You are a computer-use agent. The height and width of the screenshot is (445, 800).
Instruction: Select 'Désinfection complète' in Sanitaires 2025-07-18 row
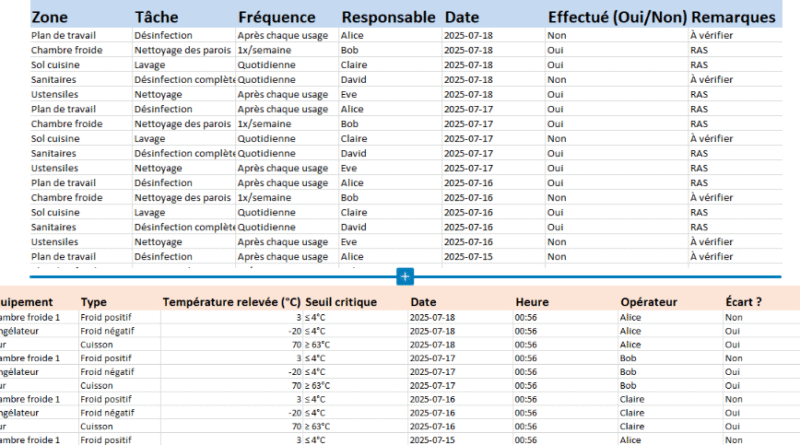pyautogui.click(x=185, y=80)
